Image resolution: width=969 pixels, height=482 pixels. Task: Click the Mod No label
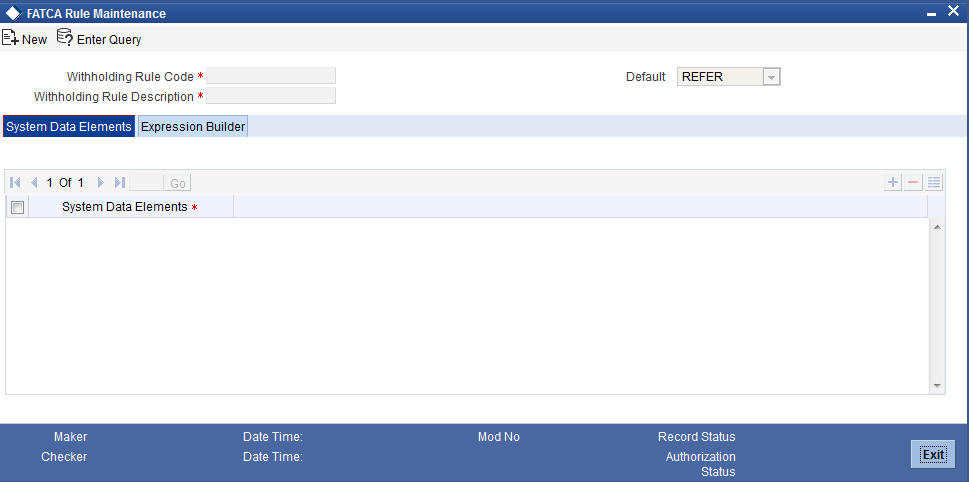tap(499, 437)
